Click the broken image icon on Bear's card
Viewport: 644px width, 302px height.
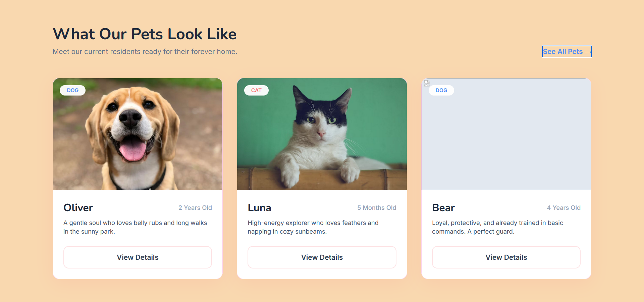tap(427, 83)
